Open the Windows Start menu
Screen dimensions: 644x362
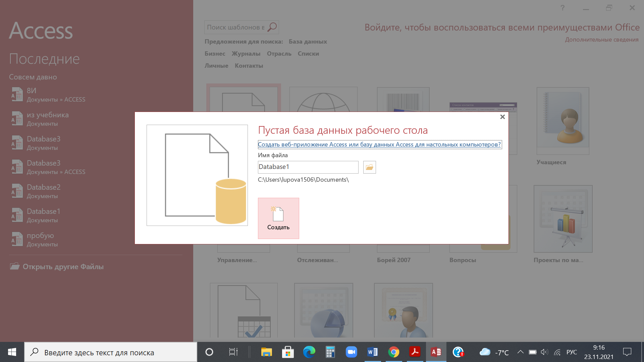[12, 352]
